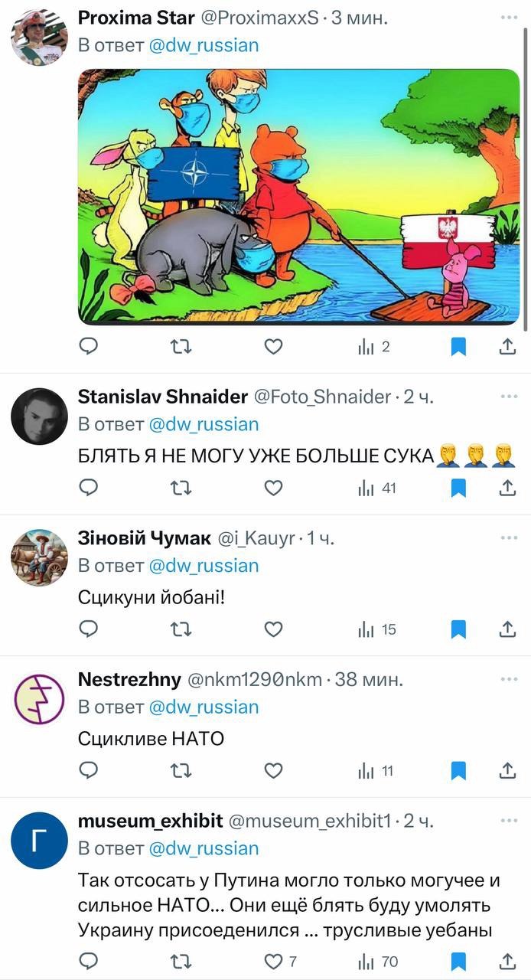Reply to museum_exhibit's tweet
Image resolution: width=531 pixels, height=980 pixels.
(89, 961)
